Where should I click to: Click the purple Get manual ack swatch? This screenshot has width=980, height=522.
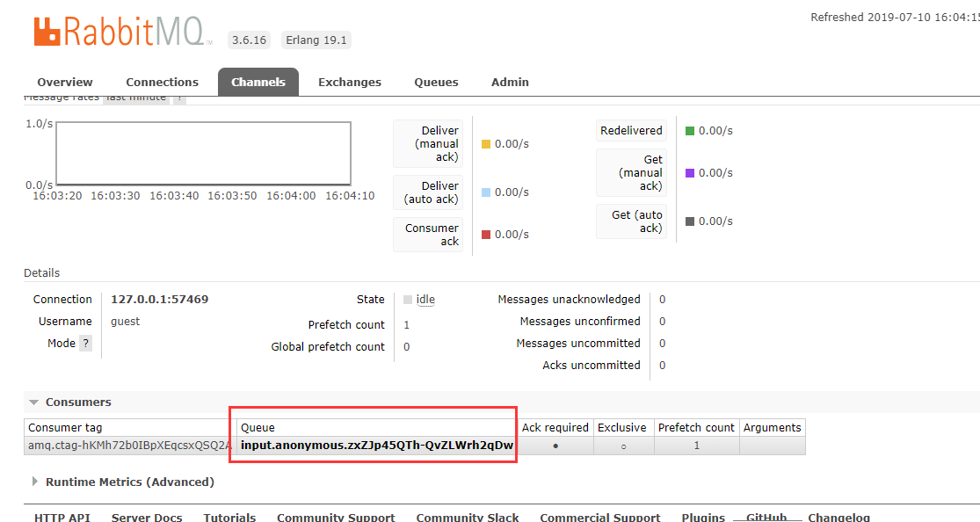[690, 173]
